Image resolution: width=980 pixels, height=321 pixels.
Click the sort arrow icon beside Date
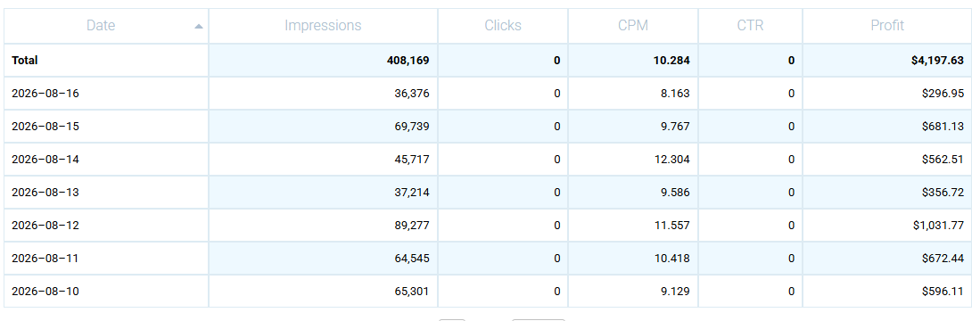click(x=199, y=26)
